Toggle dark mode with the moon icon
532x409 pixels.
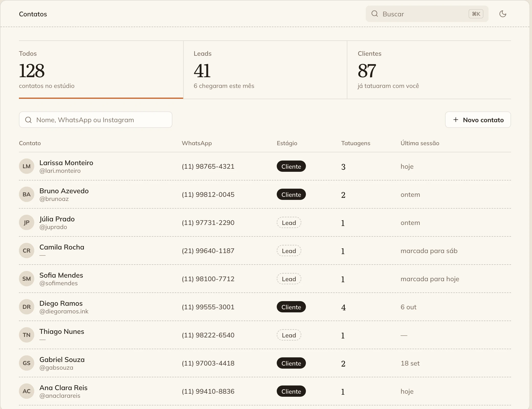coord(503,14)
